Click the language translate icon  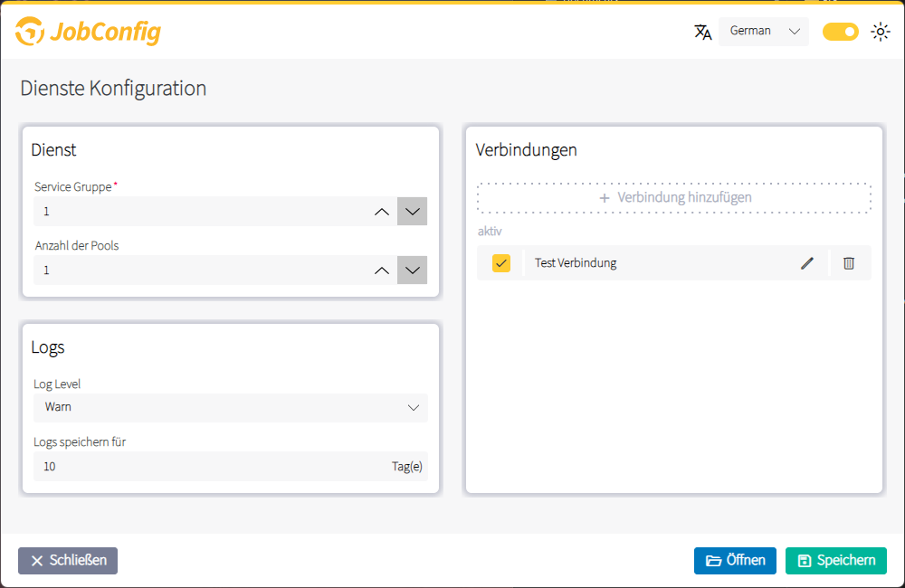coord(702,32)
